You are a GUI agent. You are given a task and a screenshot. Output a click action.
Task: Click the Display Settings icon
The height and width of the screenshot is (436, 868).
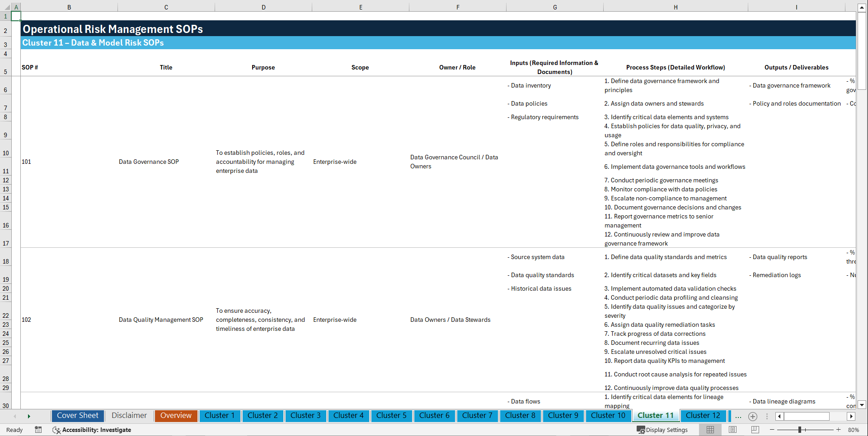tap(640, 430)
